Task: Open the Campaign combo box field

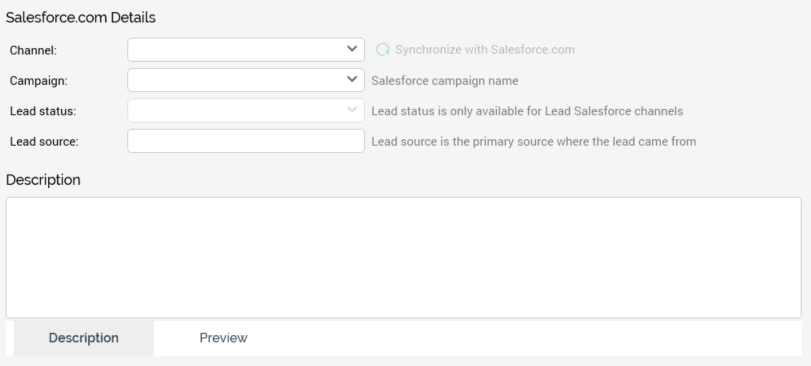Action: tap(246, 80)
